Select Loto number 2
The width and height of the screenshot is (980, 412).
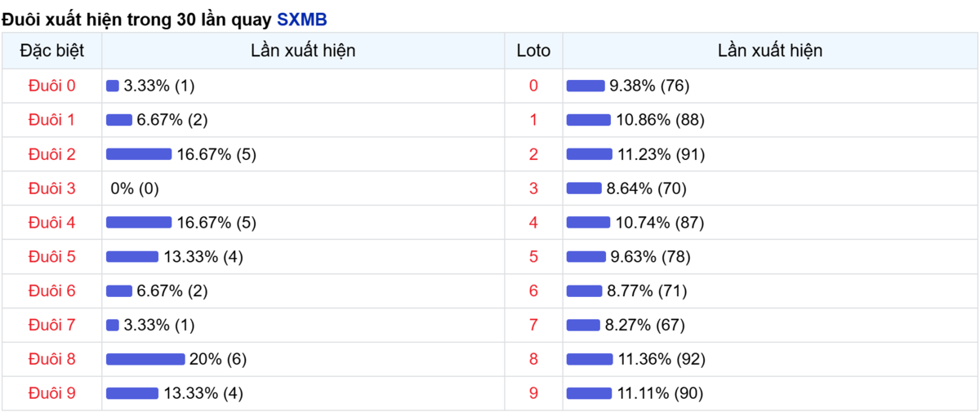pos(533,154)
